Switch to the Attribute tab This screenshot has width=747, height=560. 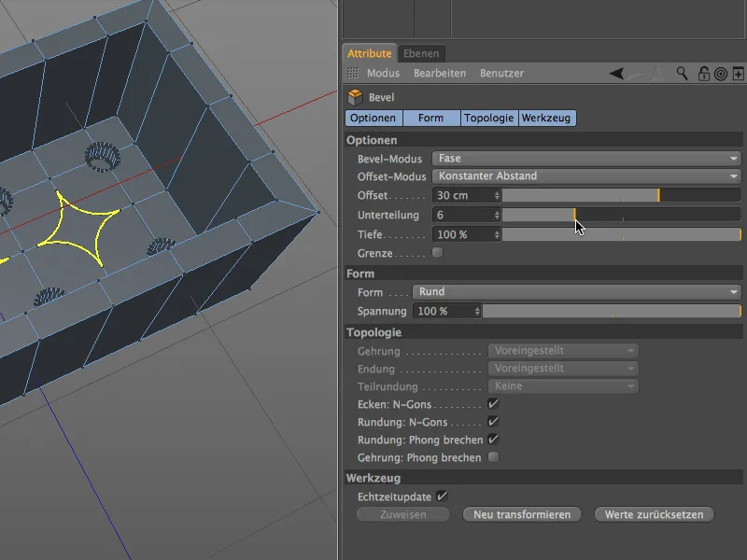pyautogui.click(x=369, y=53)
